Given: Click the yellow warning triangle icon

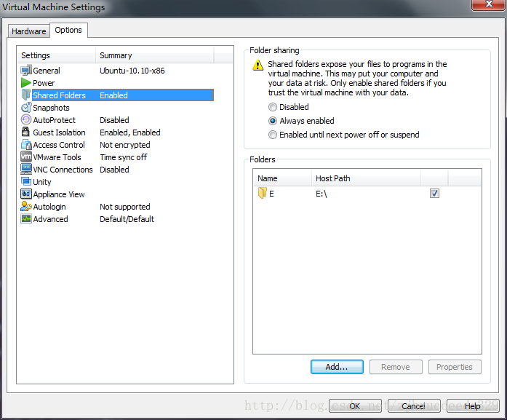Looking at the screenshot, I should coord(258,65).
